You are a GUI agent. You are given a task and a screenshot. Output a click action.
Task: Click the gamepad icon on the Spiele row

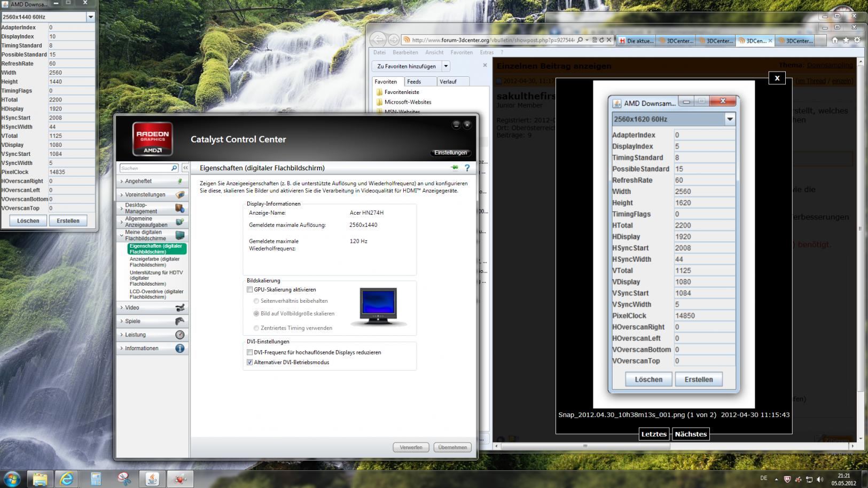pos(180,321)
